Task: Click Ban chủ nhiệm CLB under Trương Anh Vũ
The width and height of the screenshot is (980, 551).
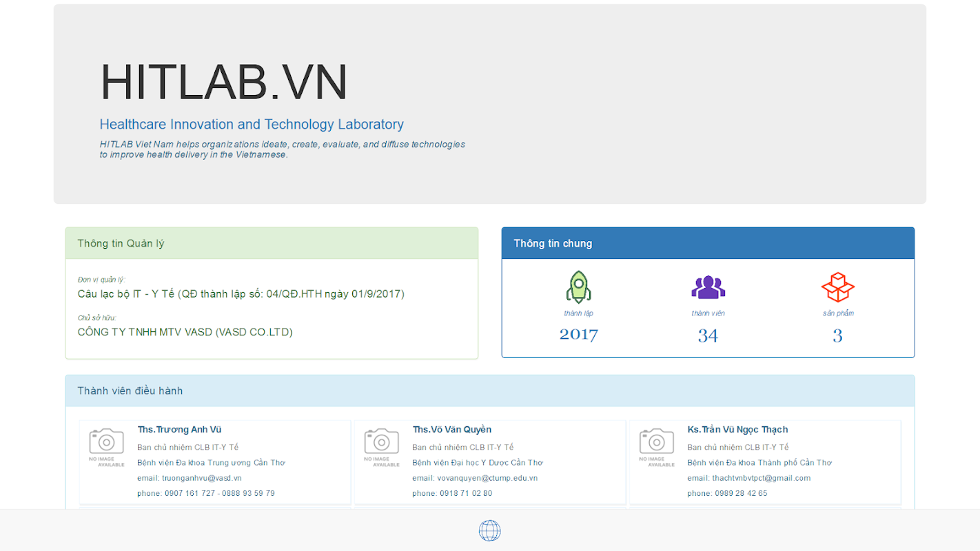Action: pos(187,448)
